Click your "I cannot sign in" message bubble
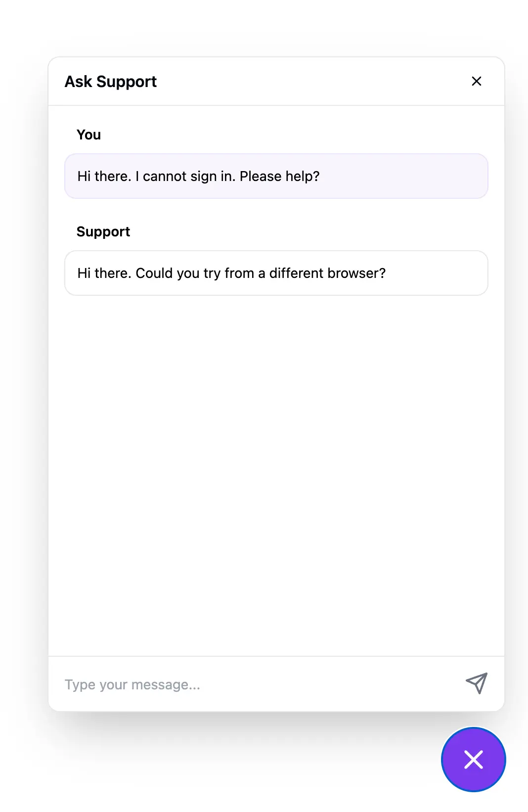The image size is (528, 812). (276, 177)
